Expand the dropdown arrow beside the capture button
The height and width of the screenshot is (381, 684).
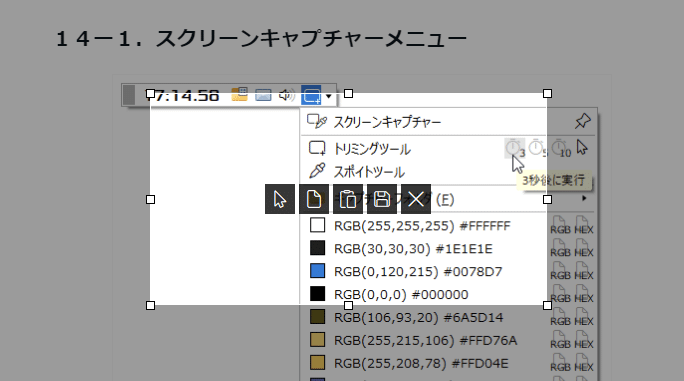pos(328,96)
